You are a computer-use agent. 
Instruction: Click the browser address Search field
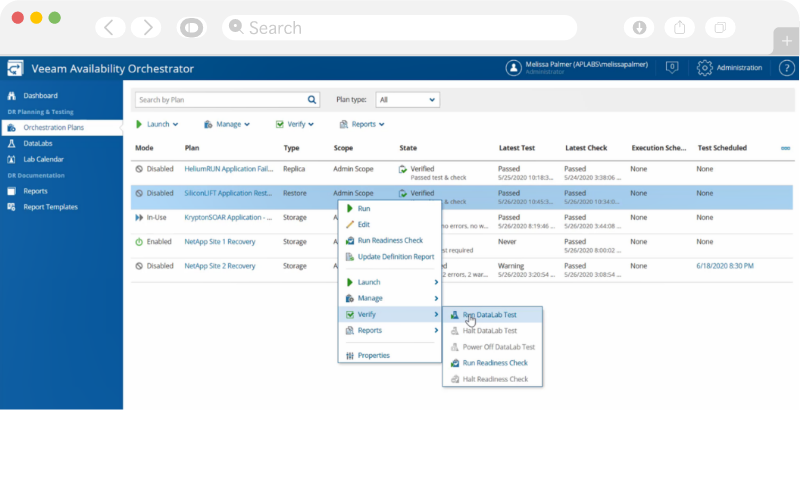399,28
